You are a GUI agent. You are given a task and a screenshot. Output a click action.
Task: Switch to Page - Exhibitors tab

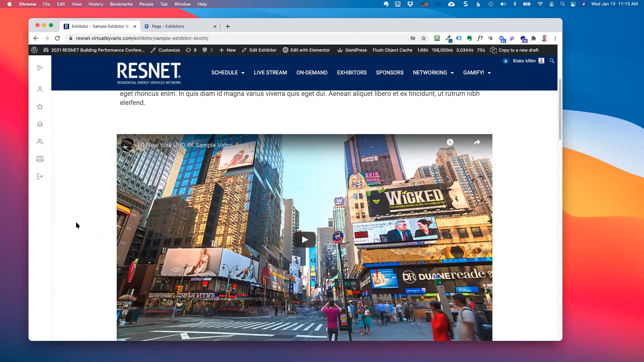click(168, 26)
